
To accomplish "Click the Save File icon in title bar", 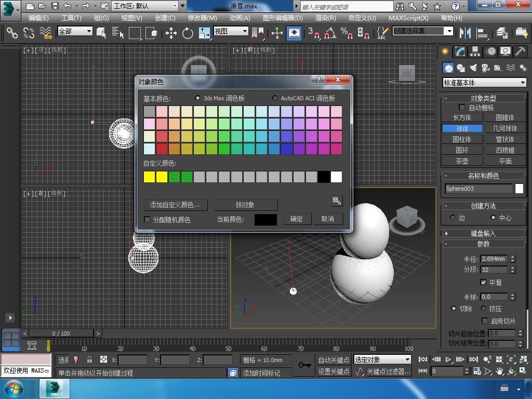I will point(55,6).
